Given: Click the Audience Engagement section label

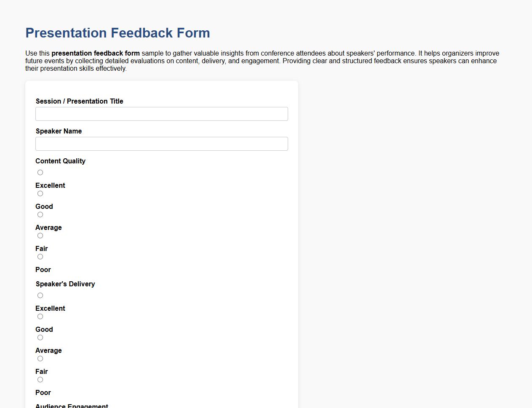Looking at the screenshot, I should coord(72,405).
